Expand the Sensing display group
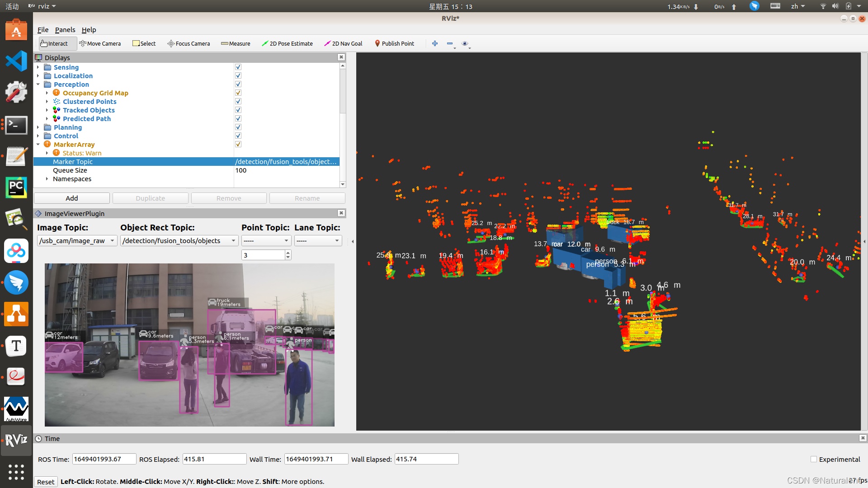Viewport: 868px width, 488px height. 38,67
